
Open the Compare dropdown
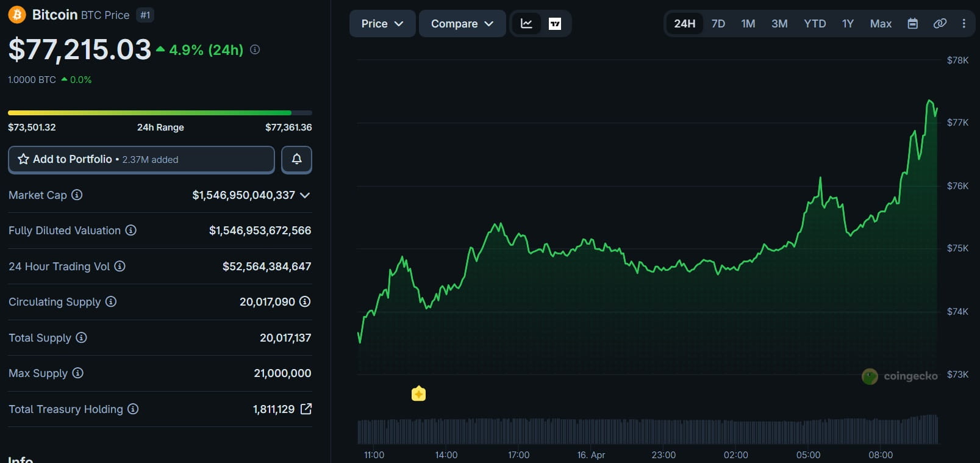click(462, 24)
